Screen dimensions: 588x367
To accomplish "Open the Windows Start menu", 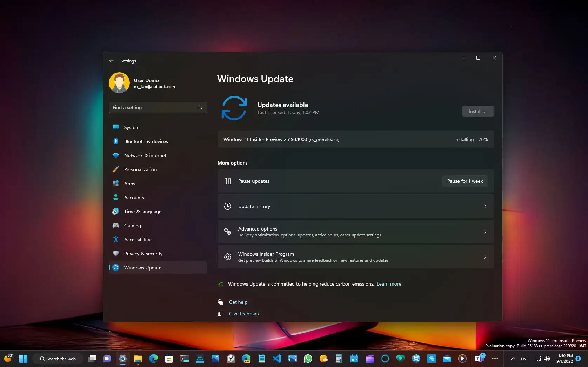I will coord(23,359).
